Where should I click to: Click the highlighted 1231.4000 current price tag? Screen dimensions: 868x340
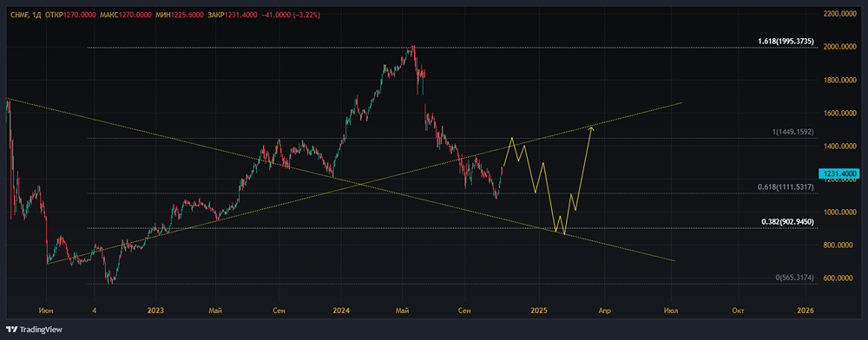(x=839, y=173)
